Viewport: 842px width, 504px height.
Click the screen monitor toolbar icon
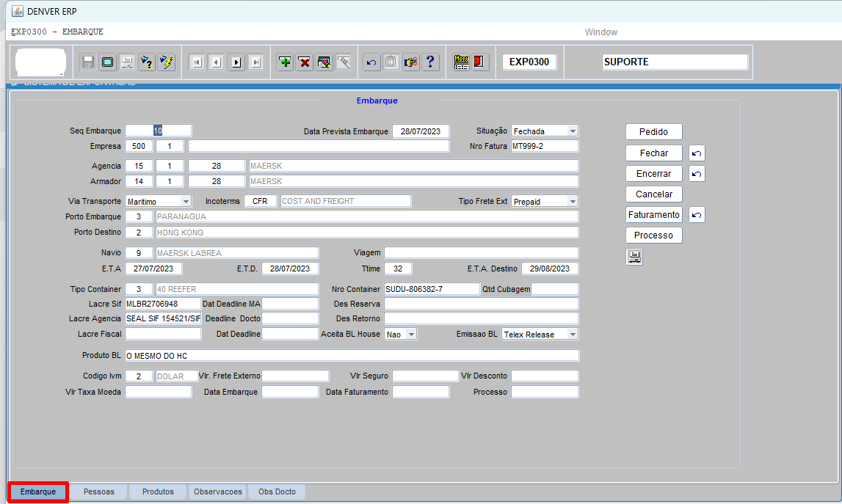click(x=108, y=62)
